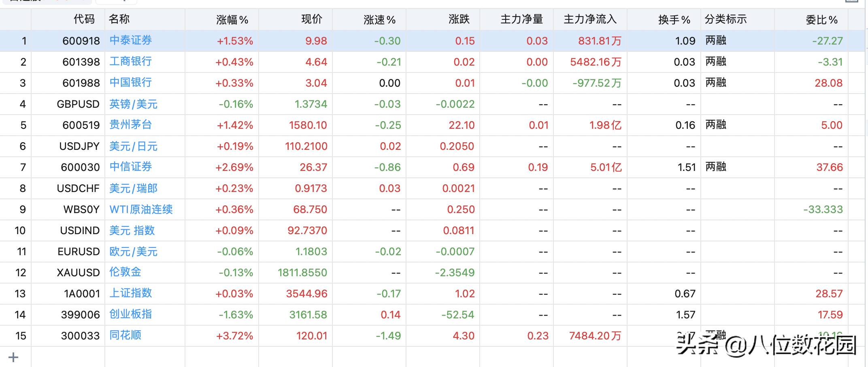The height and width of the screenshot is (367, 868).
Task: Click the change percent +3.72%
Action: tap(235, 336)
